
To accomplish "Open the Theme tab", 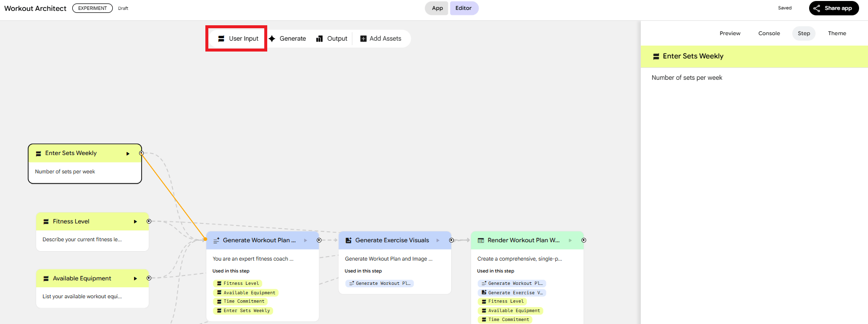I will pyautogui.click(x=837, y=33).
